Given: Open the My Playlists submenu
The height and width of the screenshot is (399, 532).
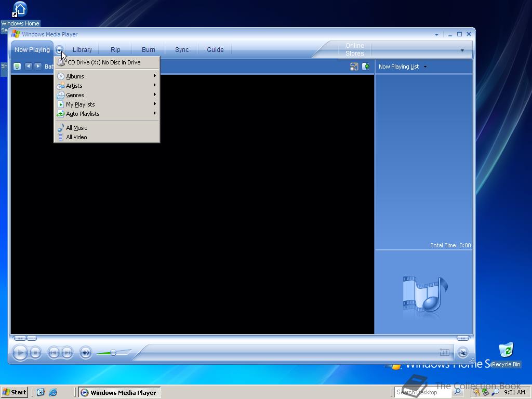Looking at the screenshot, I should [x=107, y=104].
